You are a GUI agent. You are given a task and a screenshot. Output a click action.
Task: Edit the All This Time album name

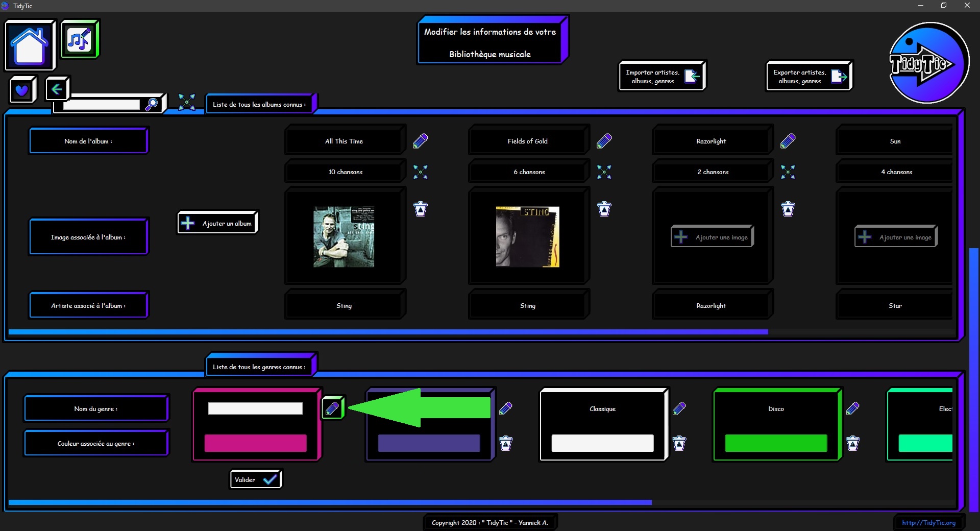420,141
